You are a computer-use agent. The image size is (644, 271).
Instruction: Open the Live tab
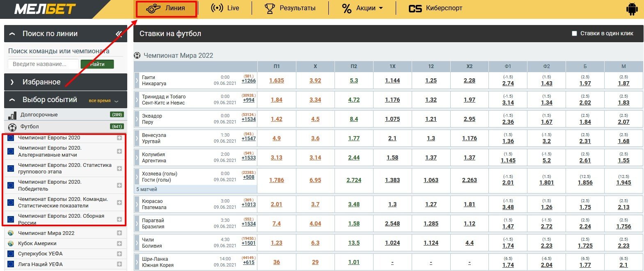[225, 8]
